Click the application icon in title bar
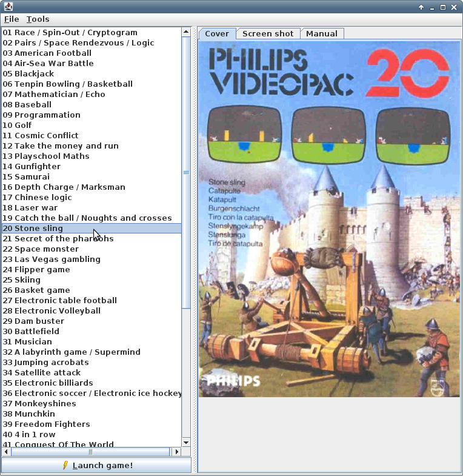This screenshot has height=476, width=463. coord(8,7)
